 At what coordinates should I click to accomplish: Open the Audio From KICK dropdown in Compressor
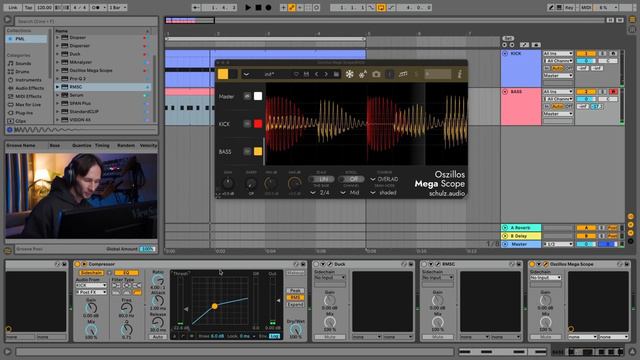tap(91, 285)
